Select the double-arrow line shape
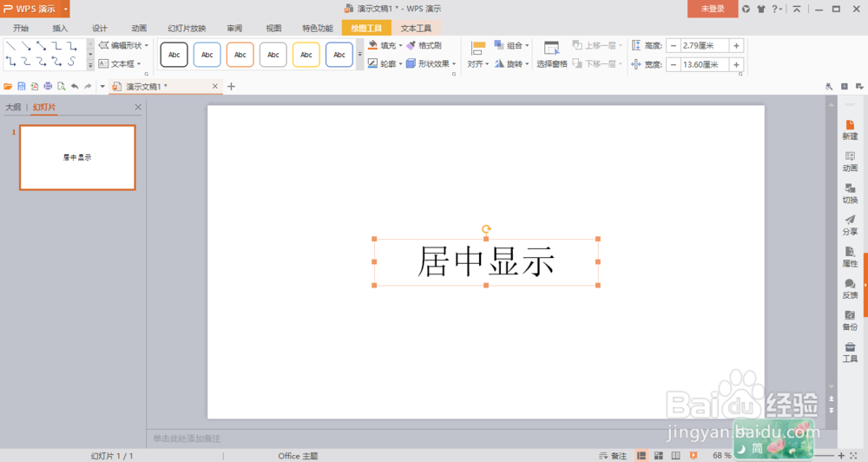The width and height of the screenshot is (868, 462). point(42,46)
